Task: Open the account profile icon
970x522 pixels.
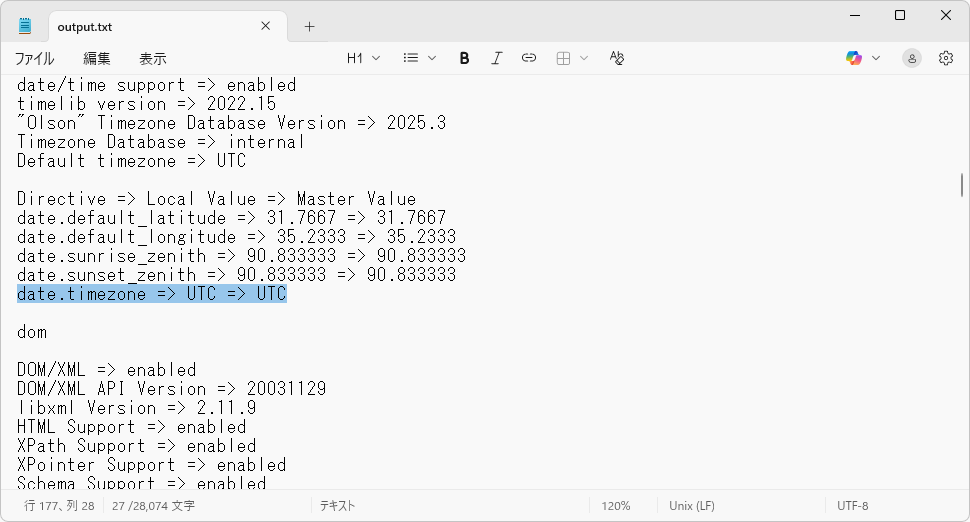Action: 911,58
